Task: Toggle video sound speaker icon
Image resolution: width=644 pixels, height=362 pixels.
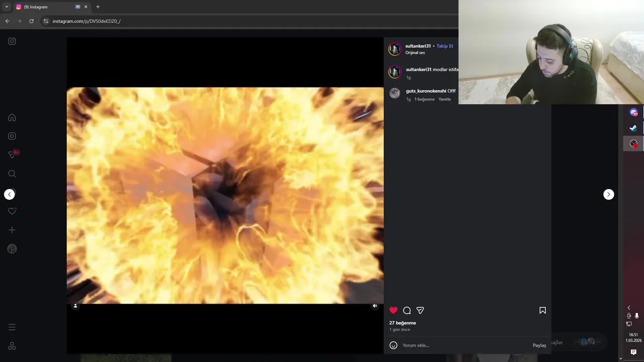Action: 374,306
